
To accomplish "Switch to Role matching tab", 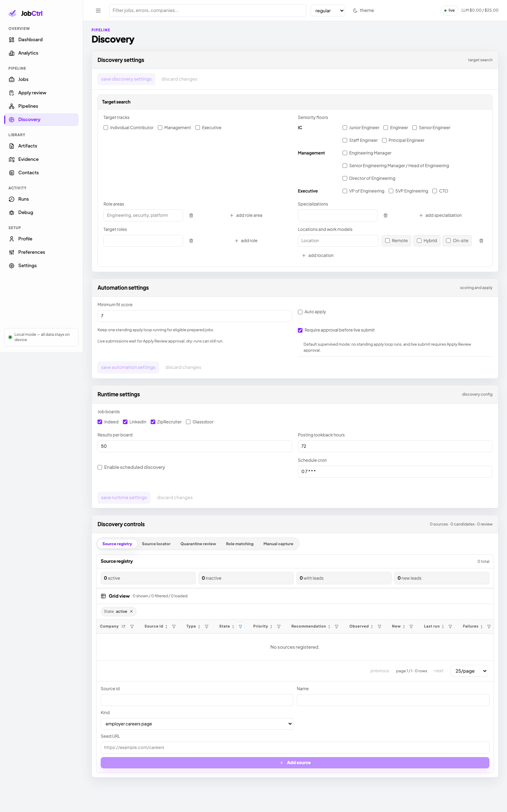I will coord(240,544).
